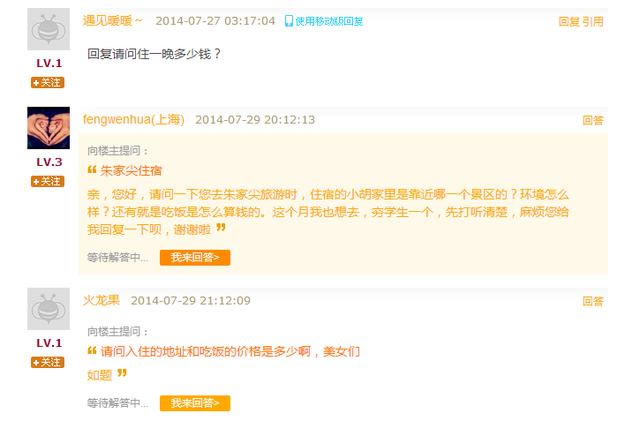Click LV.3 level badge of fengwenhua
640x421 pixels.
(x=49, y=162)
